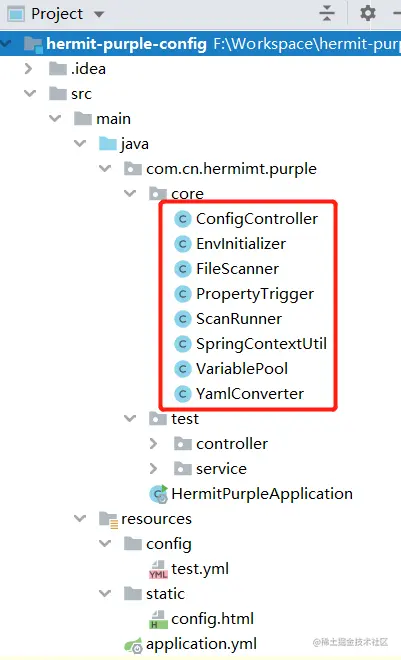Collapse the static folder
This screenshot has width=401, height=660.
point(105,593)
